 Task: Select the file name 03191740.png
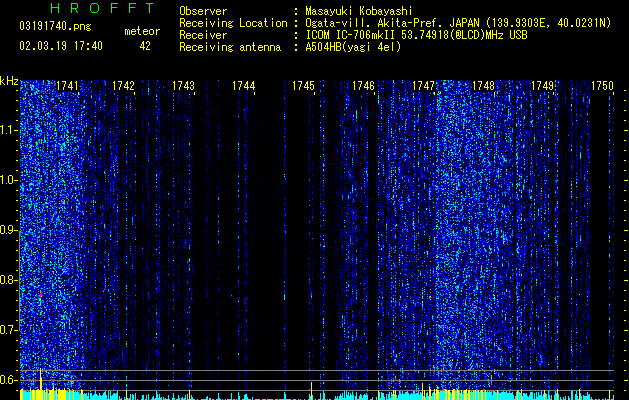pos(55,27)
